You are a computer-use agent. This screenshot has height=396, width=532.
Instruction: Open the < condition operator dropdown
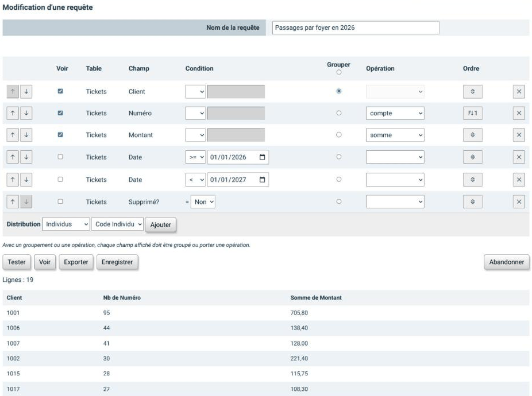pyautogui.click(x=195, y=180)
